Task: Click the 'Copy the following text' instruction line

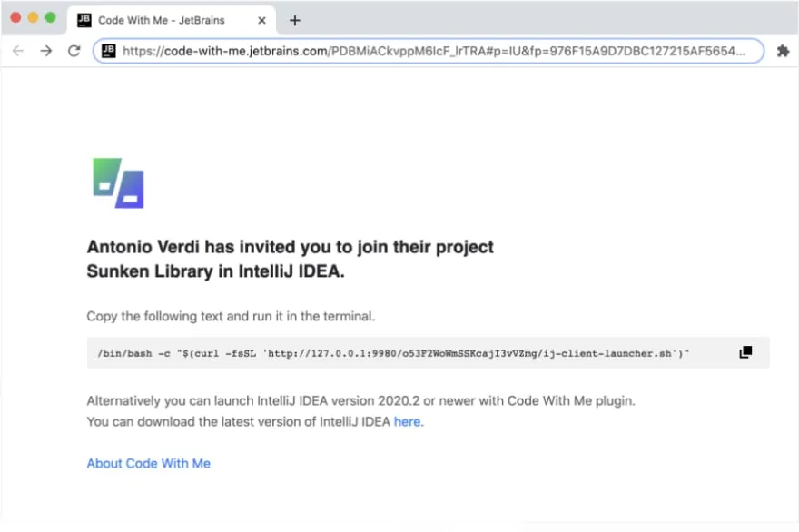Action: 231,316
